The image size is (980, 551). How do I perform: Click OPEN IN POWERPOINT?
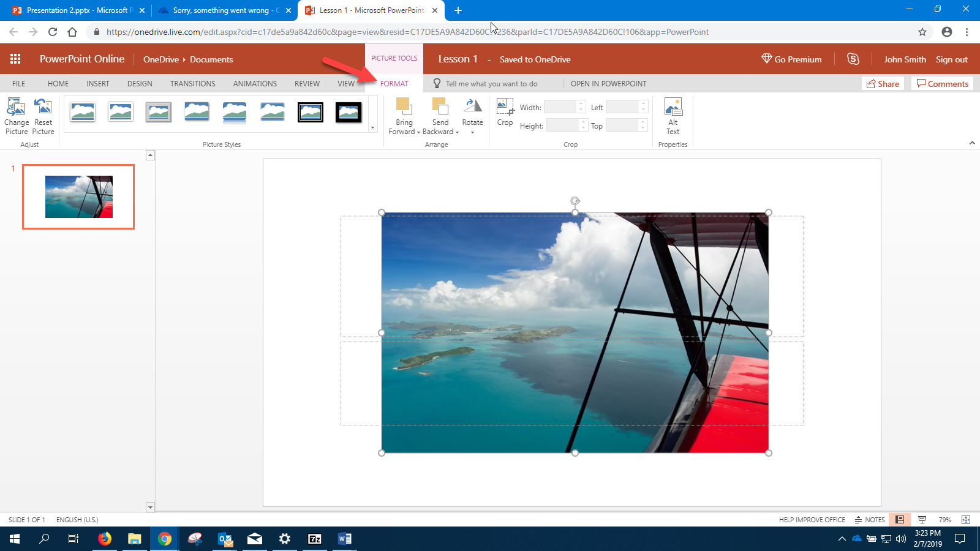(x=608, y=83)
